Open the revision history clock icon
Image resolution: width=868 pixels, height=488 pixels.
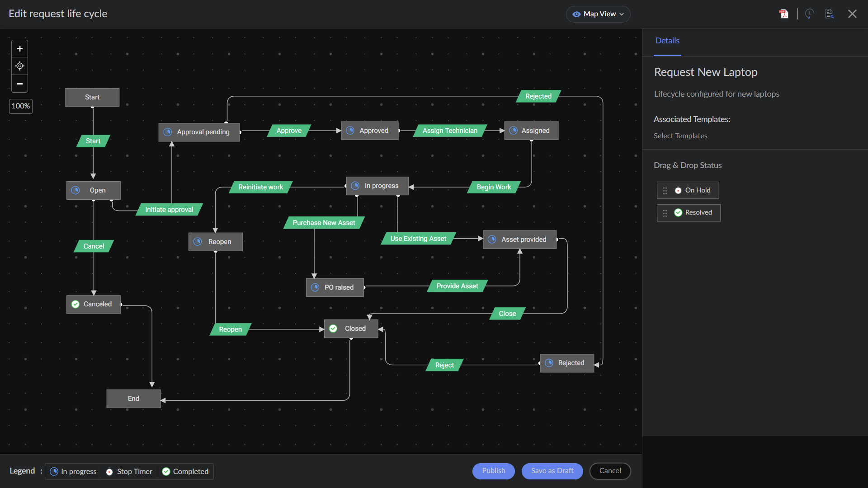pos(809,14)
